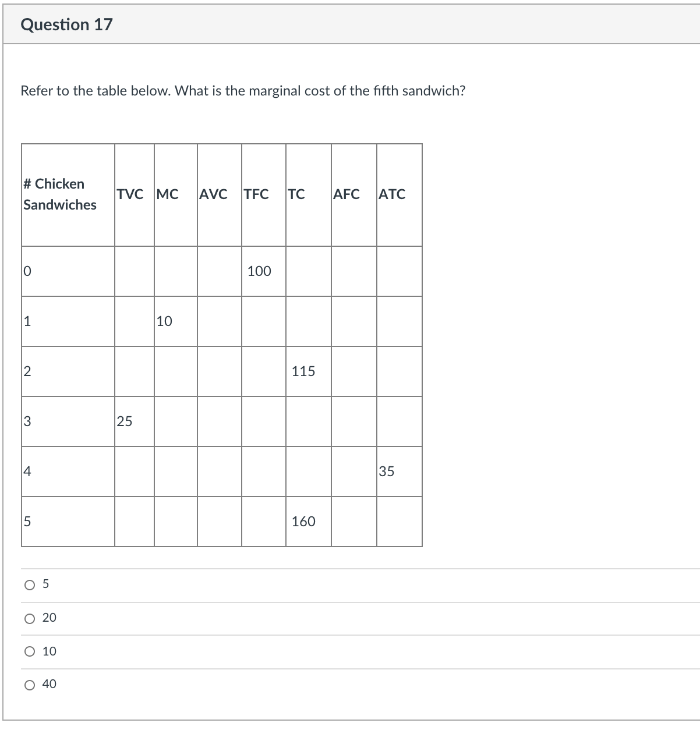Click the TVC column header
The height and width of the screenshot is (730, 700).
click(130, 194)
